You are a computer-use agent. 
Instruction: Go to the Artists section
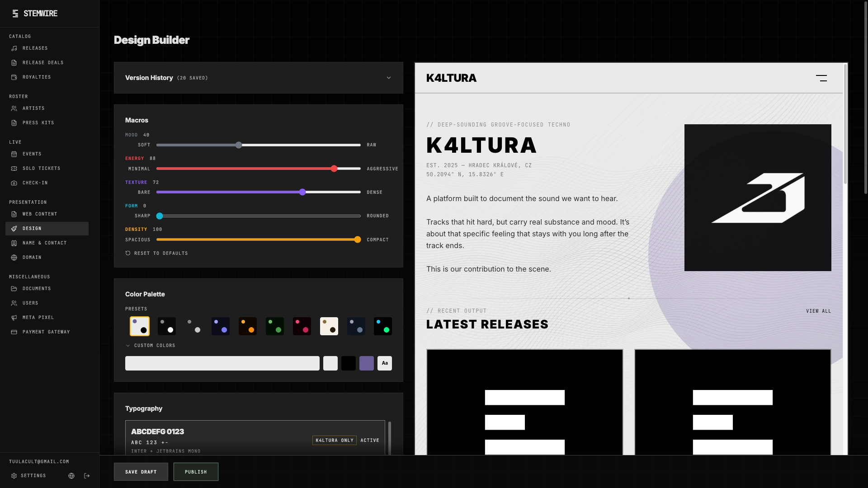click(47, 108)
